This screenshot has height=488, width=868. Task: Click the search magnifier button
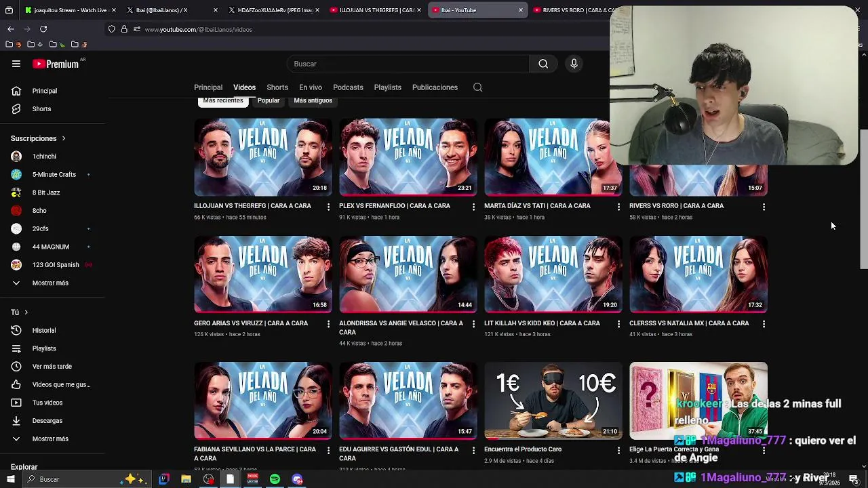pos(543,64)
